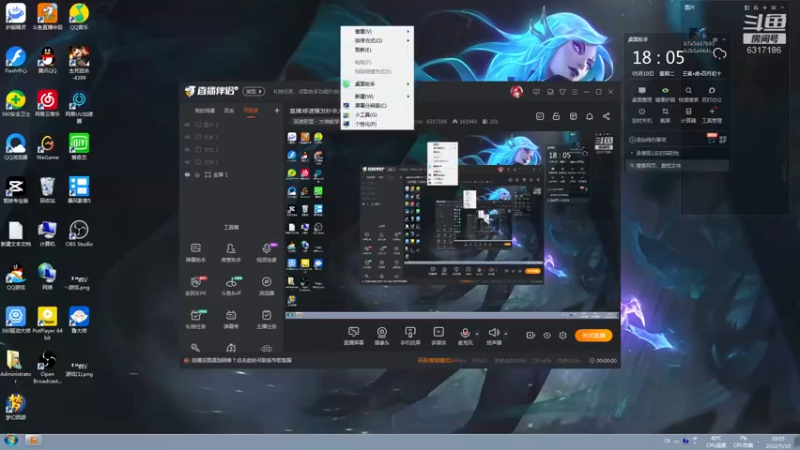The width and height of the screenshot is (800, 450).
Task: Add a 多媒体 media source
Action: [x=439, y=336]
